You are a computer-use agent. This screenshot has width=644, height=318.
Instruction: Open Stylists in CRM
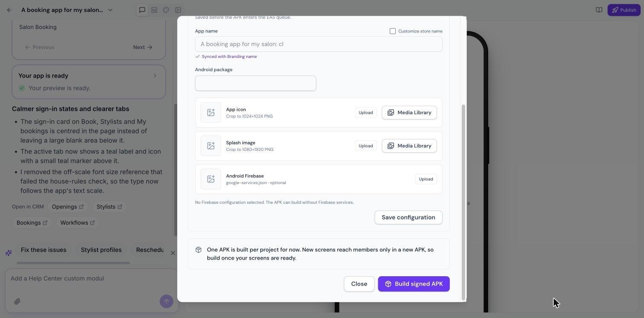click(109, 207)
